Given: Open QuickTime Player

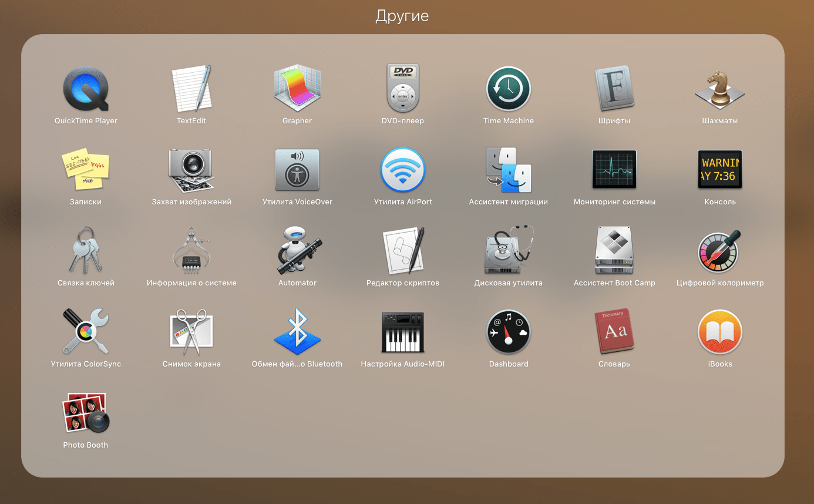Looking at the screenshot, I should pos(86,89).
